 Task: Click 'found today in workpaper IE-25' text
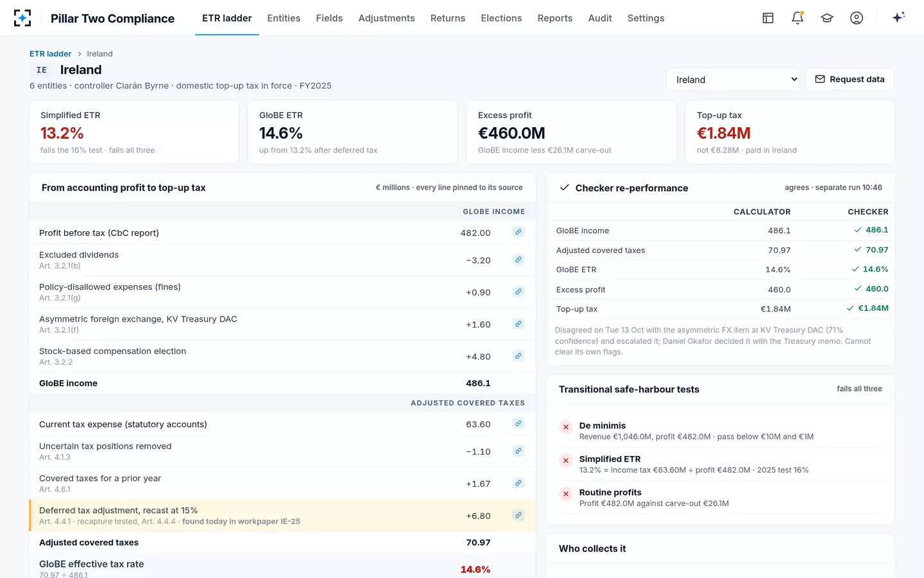[x=241, y=521]
